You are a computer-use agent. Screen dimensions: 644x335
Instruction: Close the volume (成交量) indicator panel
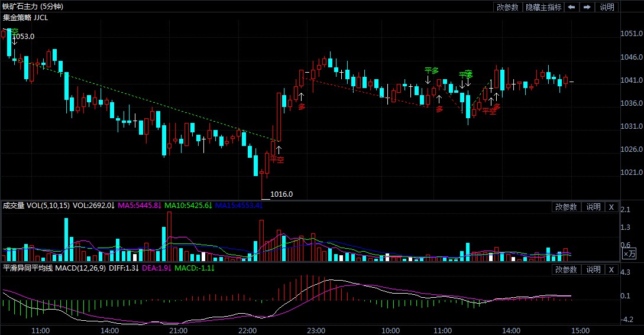point(611,207)
